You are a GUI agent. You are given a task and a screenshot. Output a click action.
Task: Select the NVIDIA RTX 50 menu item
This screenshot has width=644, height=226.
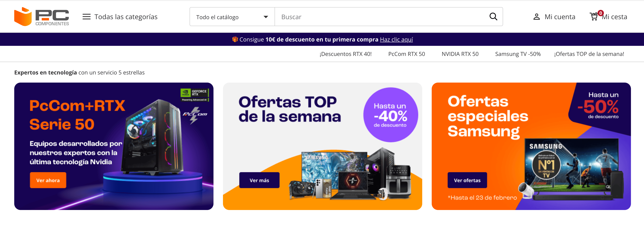(460, 54)
